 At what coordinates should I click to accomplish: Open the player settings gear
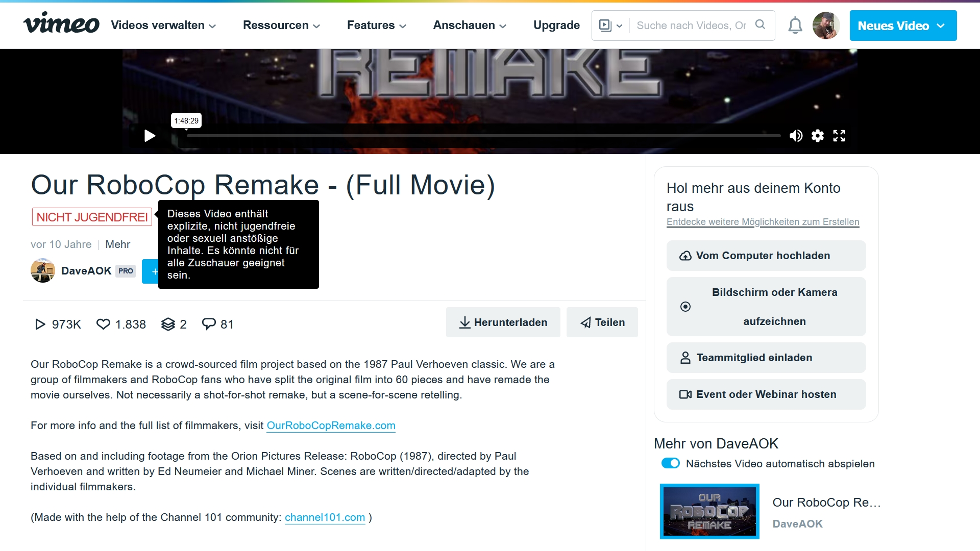(818, 136)
